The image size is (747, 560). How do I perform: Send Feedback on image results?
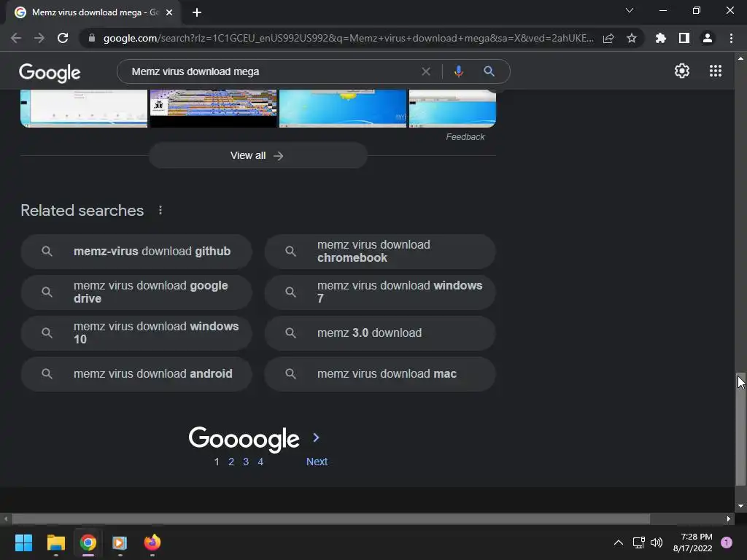[465, 137]
